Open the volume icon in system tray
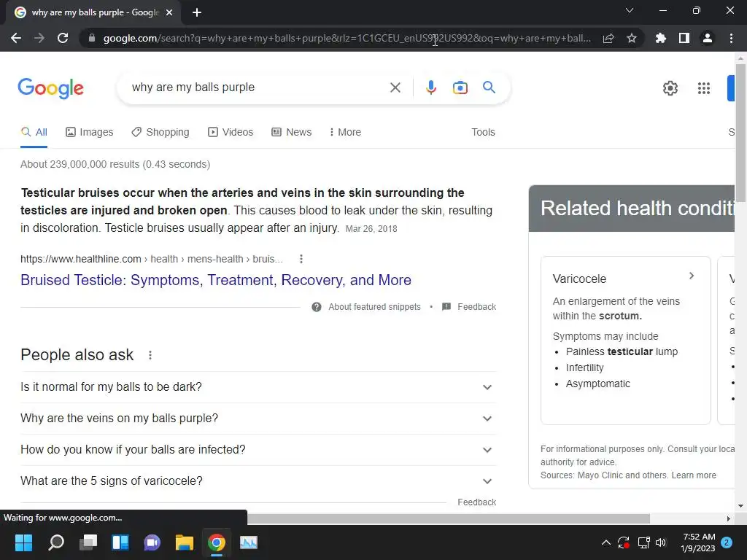747x560 pixels. [x=661, y=542]
